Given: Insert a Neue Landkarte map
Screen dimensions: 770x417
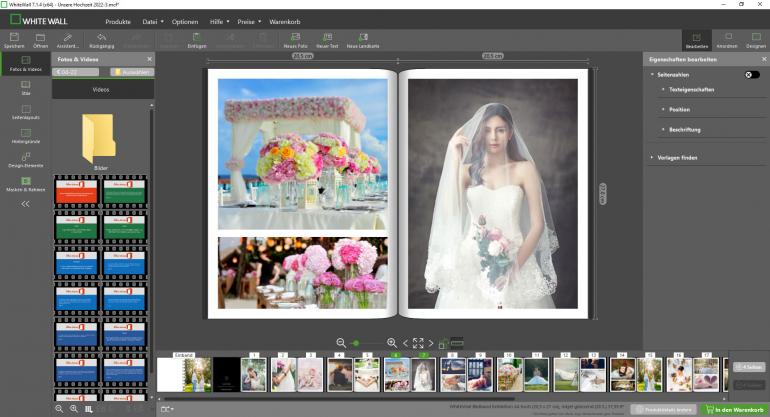Looking at the screenshot, I should [363, 40].
